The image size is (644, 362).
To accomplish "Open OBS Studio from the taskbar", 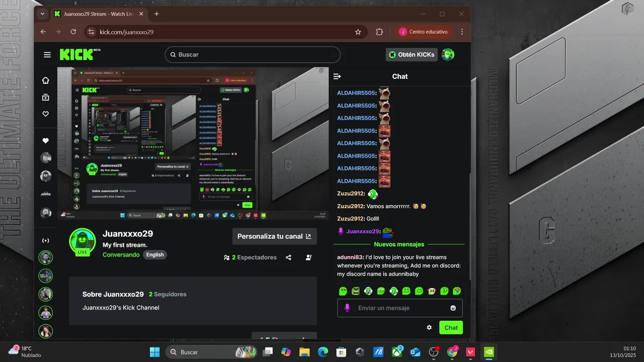I will (x=434, y=352).
